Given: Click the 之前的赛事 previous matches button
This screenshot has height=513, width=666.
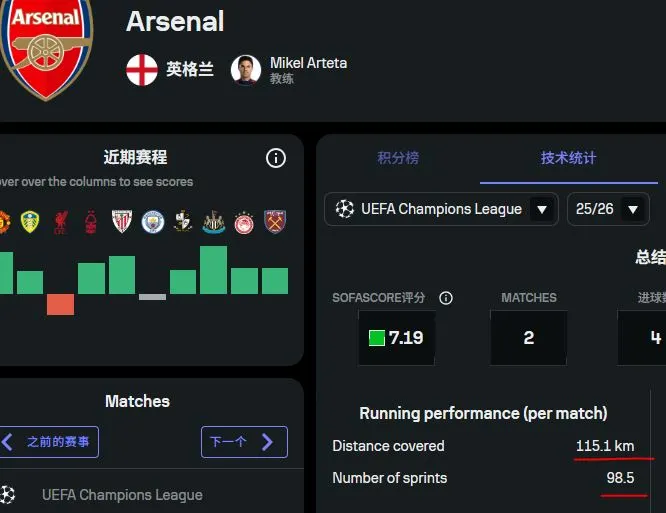Looking at the screenshot, I should (x=49, y=441).
